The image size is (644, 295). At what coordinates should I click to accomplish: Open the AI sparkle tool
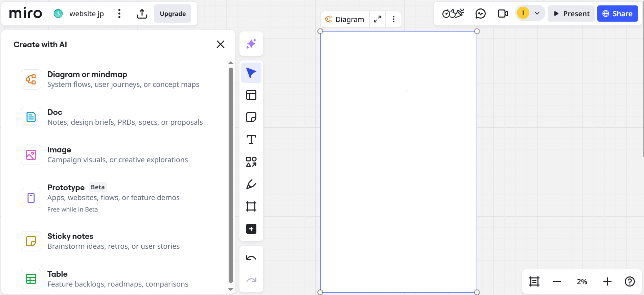[251, 44]
